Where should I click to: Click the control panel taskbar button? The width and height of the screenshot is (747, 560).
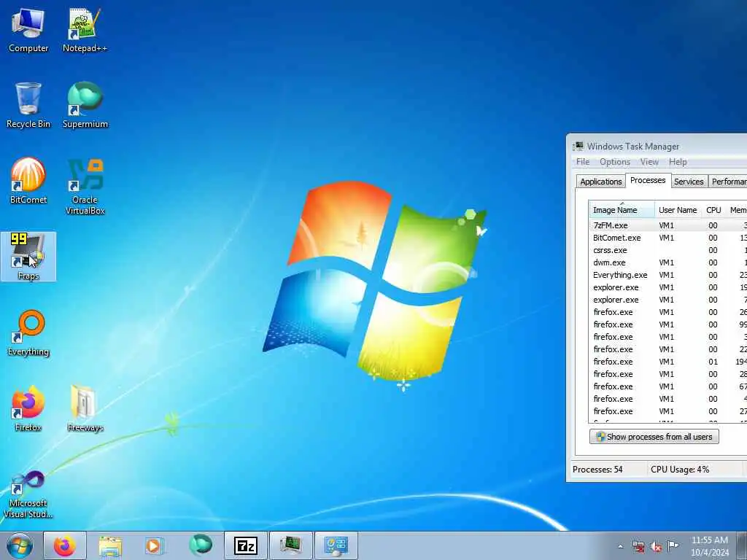336,545
